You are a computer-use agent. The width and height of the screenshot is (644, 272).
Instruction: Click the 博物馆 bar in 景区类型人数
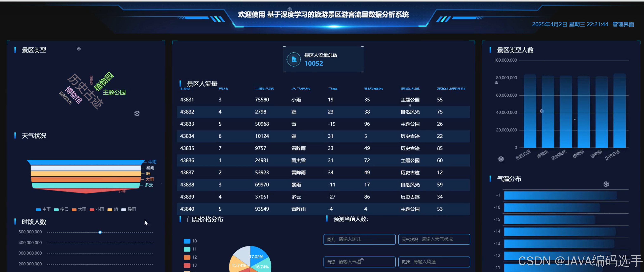(548, 112)
